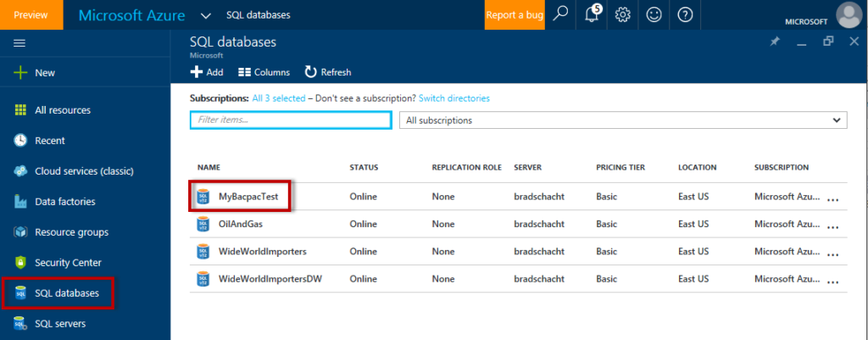Sort by LOCATION column header

[x=698, y=167]
